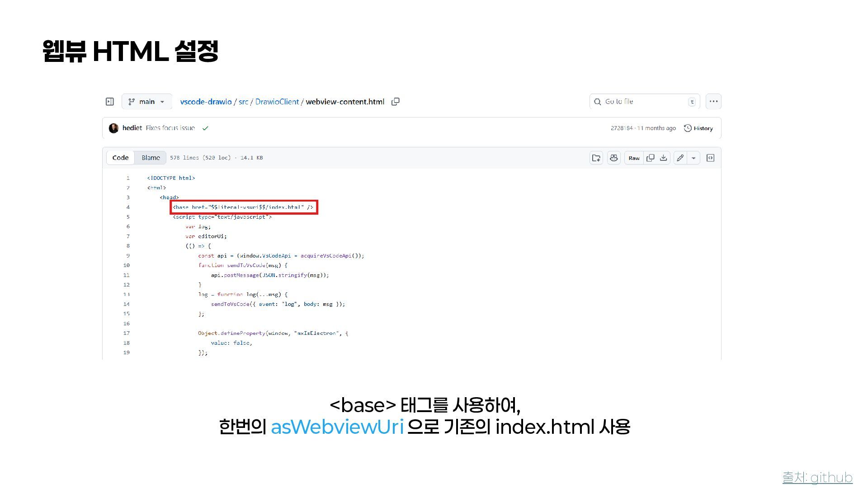
Task: Open the main branch dropdown
Action: click(x=146, y=102)
